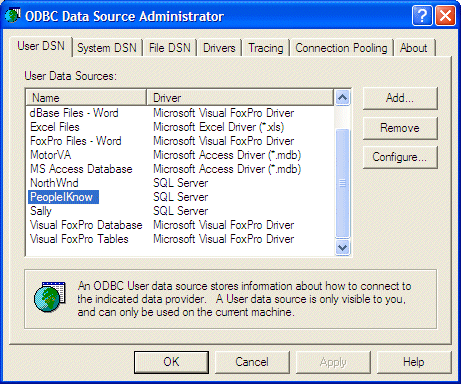Open Configure... for selected data source
This screenshot has width=461, height=384.
coord(400,157)
